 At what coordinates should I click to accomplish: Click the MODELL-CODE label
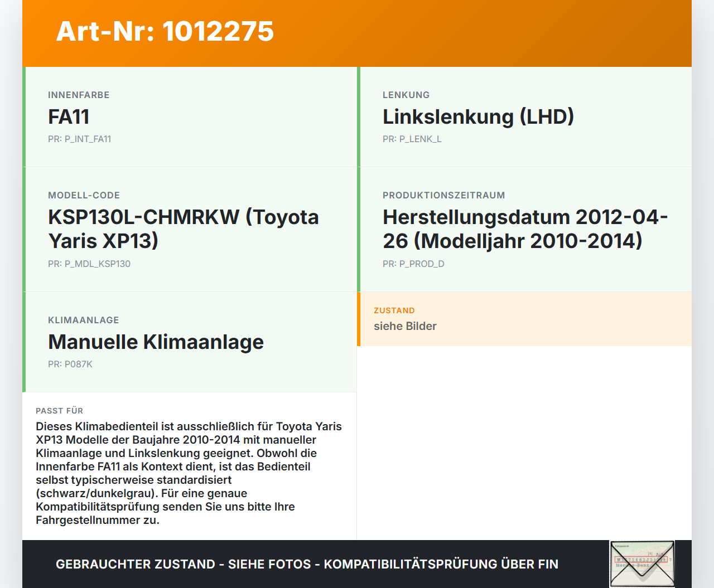pos(84,195)
